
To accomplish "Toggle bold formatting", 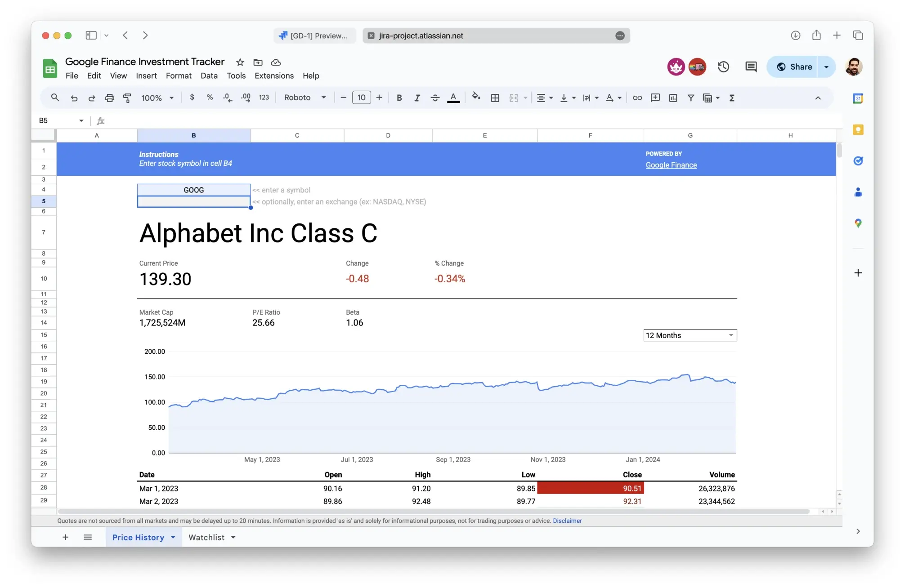I will coord(399,98).
